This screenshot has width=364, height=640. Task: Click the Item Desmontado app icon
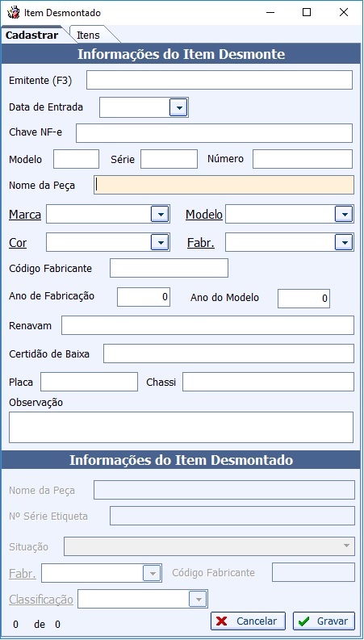click(14, 13)
